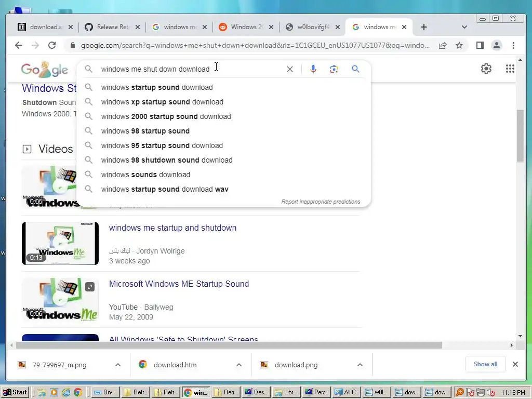The image size is (532, 399).
Task: Click the forward navigation arrow
Action: (x=35, y=45)
